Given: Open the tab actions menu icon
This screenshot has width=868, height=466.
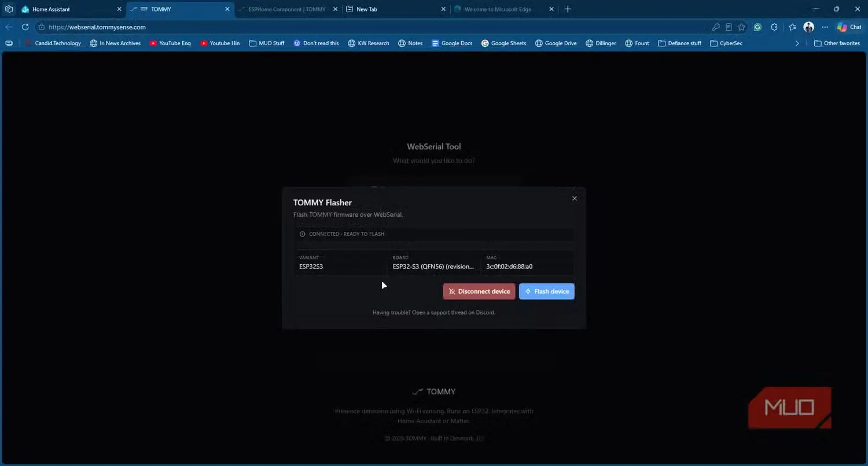Looking at the screenshot, I should tap(9, 9).
